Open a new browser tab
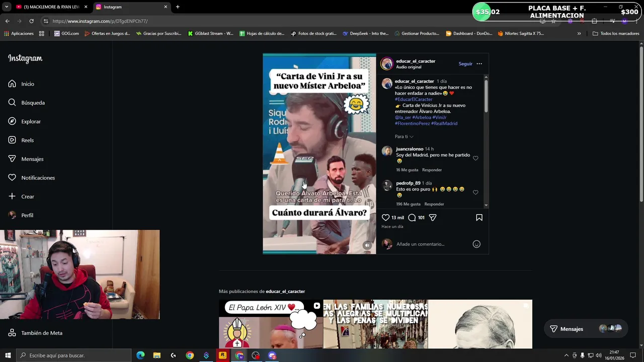Viewport: 644px width, 362px height. [x=178, y=7]
